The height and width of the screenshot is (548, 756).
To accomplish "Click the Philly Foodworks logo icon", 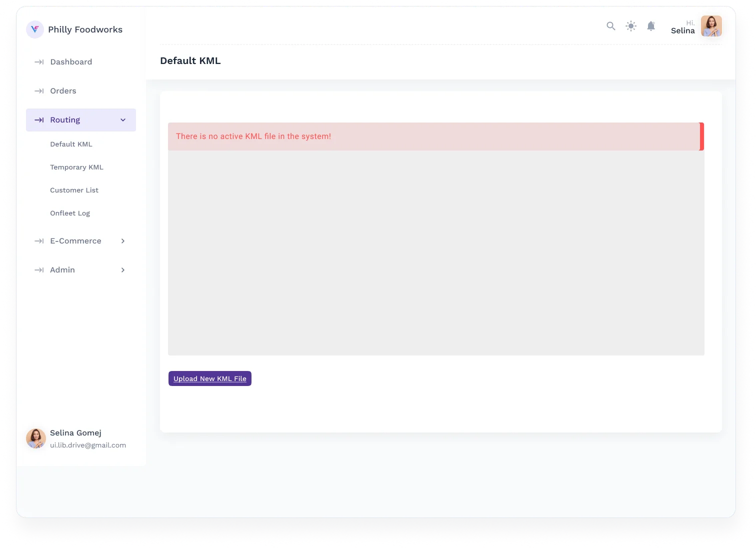I will (35, 29).
